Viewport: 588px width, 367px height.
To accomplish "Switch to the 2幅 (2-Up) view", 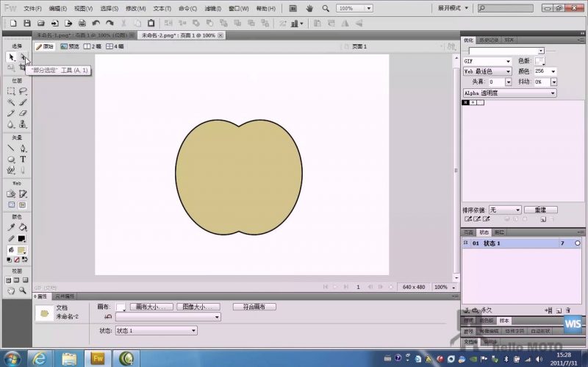I will click(x=93, y=46).
